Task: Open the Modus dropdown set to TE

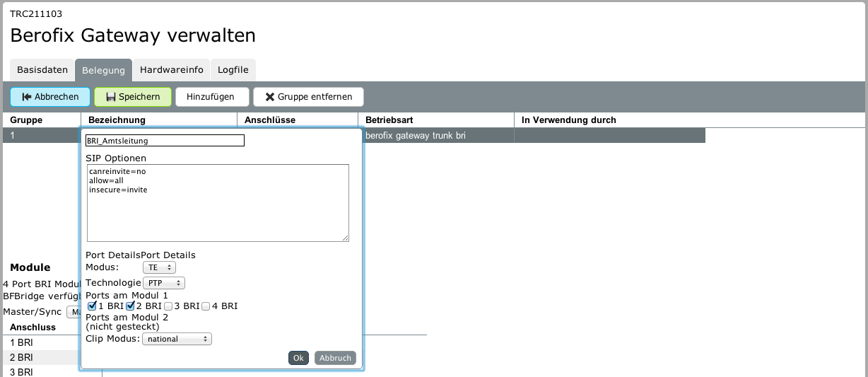Action: pyautogui.click(x=159, y=267)
